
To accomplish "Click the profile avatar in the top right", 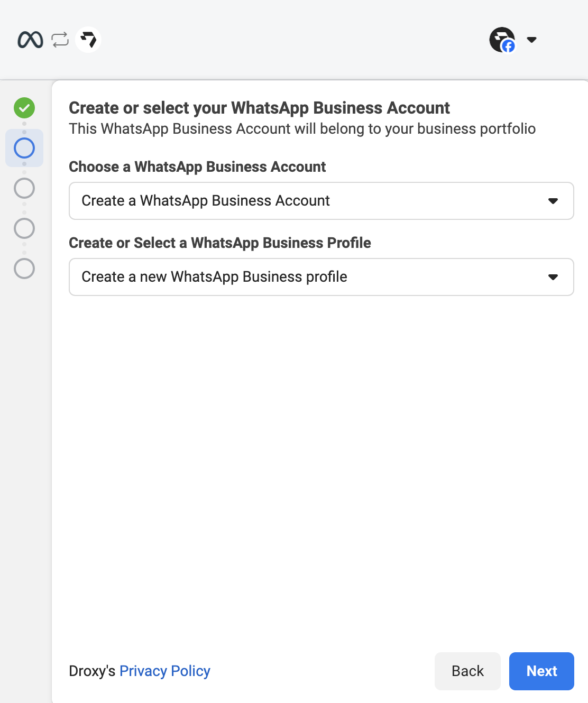I will pos(501,39).
